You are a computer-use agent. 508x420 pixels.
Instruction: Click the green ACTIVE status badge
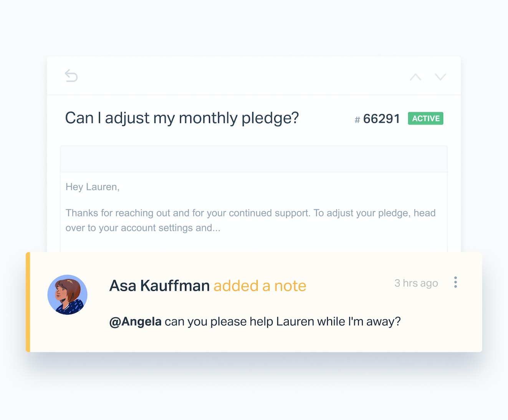tap(425, 118)
